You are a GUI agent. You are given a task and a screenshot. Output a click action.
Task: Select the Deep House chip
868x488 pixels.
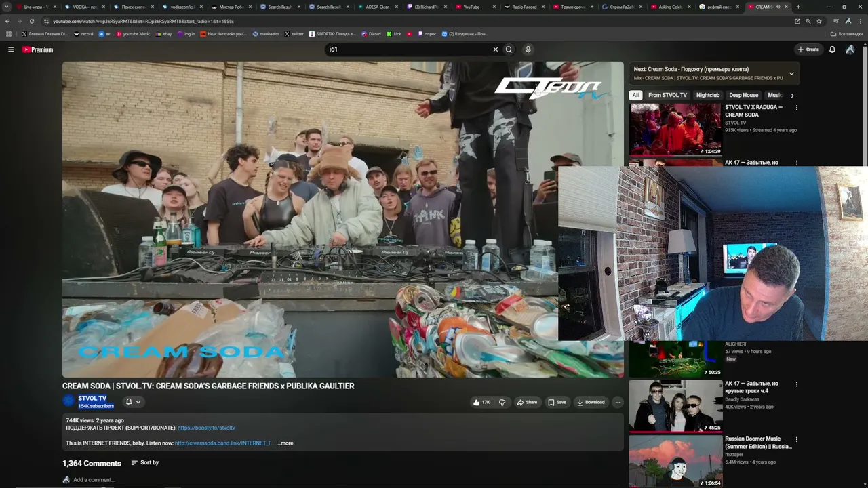pyautogui.click(x=743, y=96)
